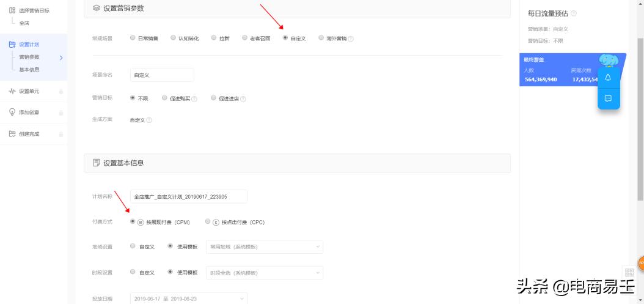Image resolution: width=644 pixels, height=304 pixels.
Task: Click the 最终覆盖 card title
Action: 533,60
